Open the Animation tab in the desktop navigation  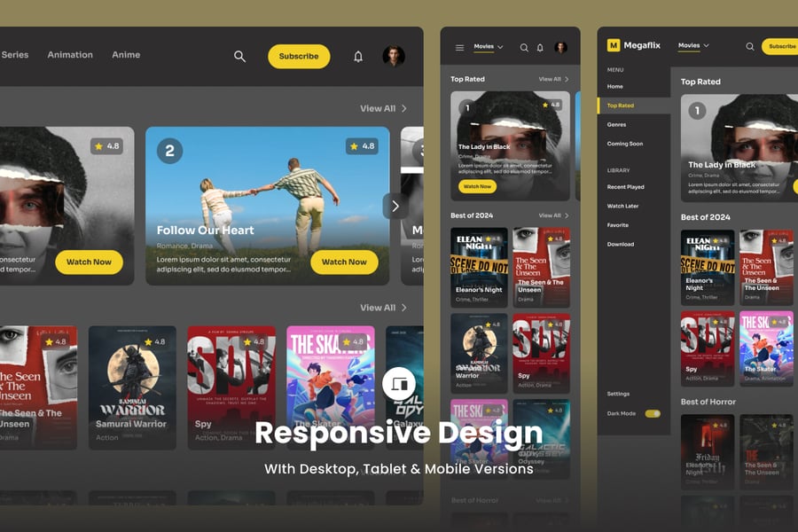tap(70, 55)
